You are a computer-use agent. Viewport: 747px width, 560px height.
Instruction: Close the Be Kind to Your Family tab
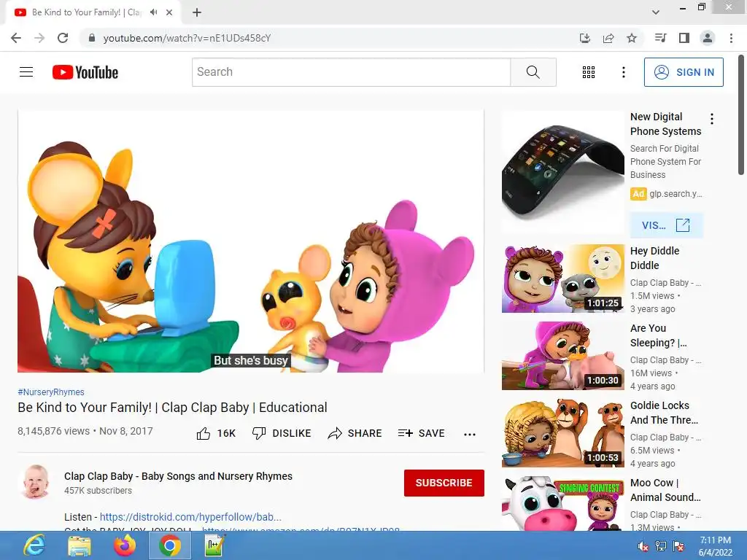[169, 12]
